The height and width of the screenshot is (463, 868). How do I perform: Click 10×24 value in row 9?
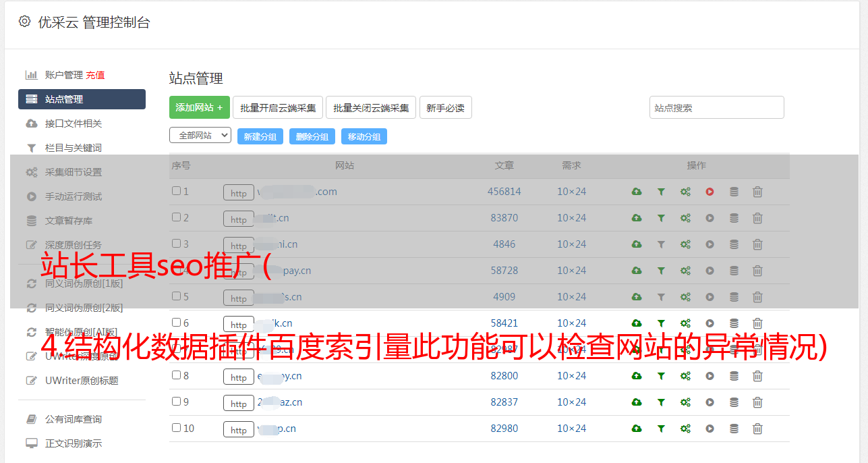click(572, 402)
